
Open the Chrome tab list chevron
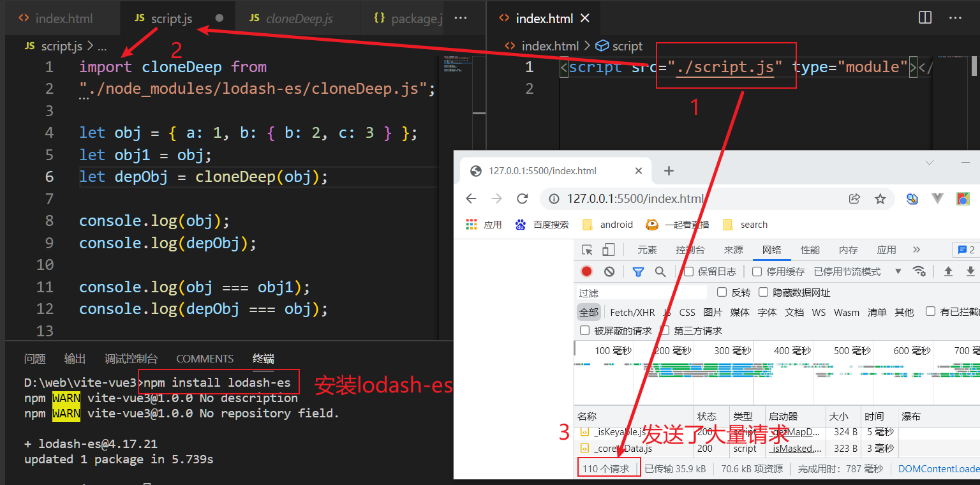(x=930, y=163)
